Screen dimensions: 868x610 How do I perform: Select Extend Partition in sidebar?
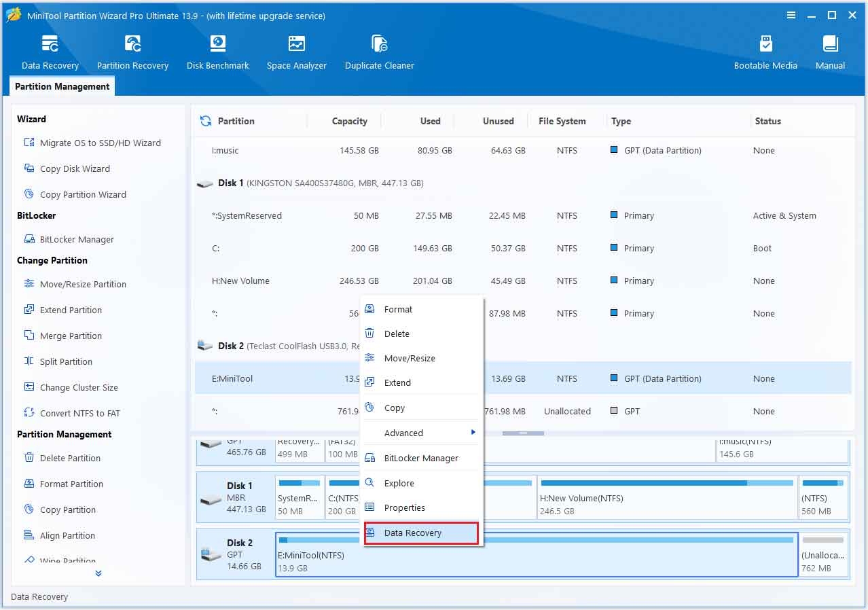tap(62, 310)
